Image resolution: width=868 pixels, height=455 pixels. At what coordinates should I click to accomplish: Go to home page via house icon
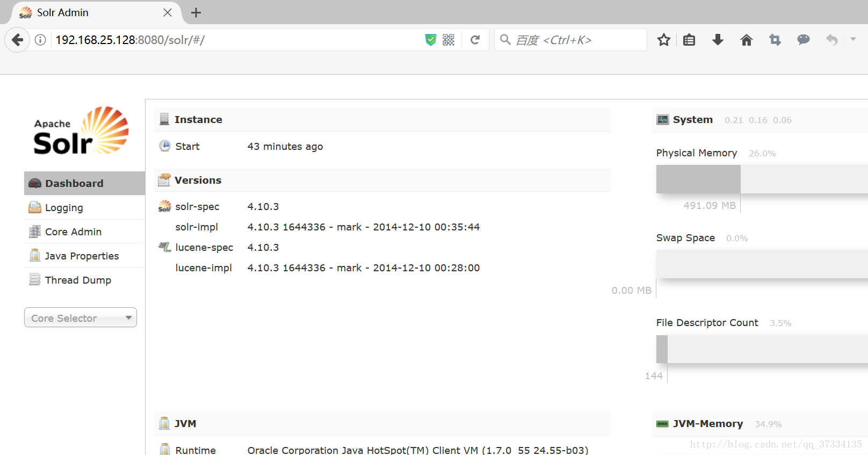coord(747,40)
